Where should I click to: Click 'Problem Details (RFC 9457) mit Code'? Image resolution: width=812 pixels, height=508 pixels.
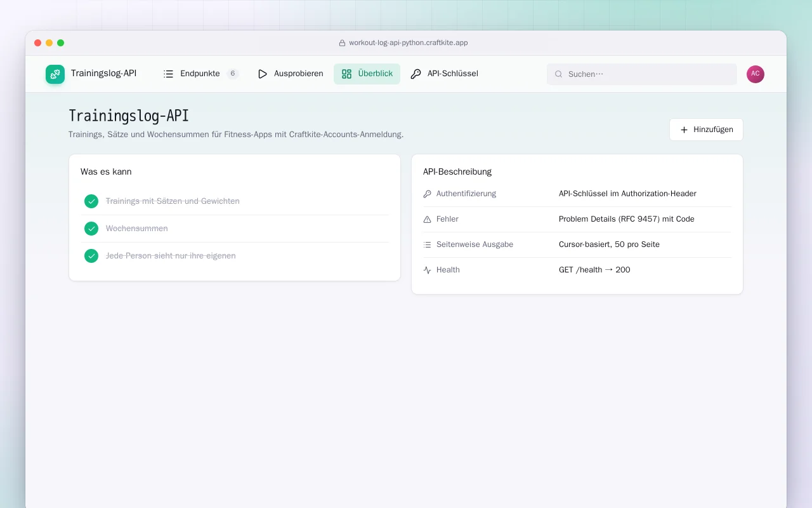click(x=627, y=219)
